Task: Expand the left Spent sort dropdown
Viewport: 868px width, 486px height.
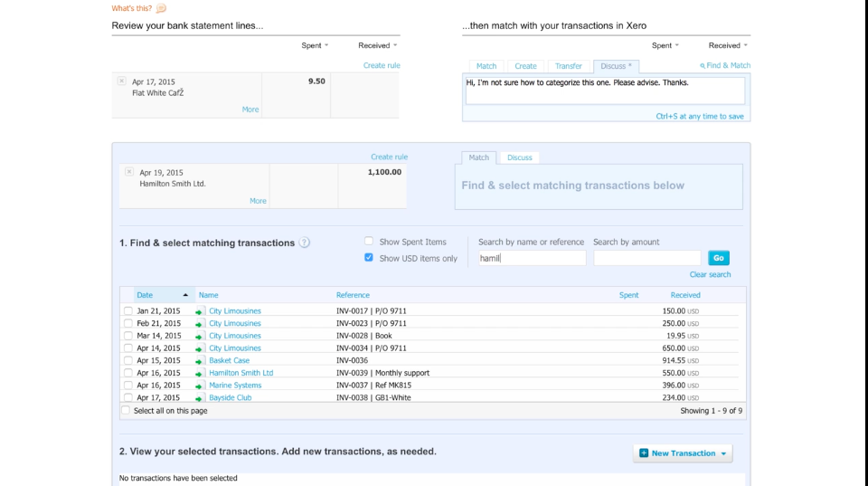Action: click(315, 45)
